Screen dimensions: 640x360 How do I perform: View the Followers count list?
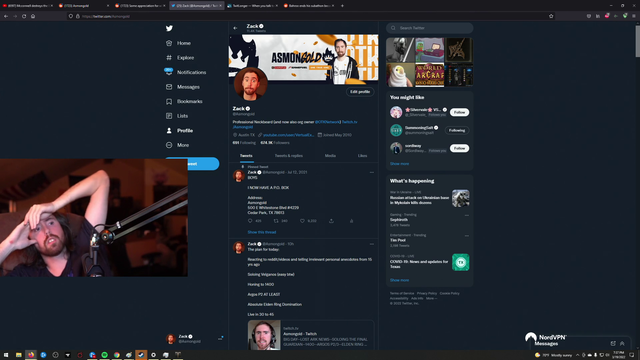[275, 143]
